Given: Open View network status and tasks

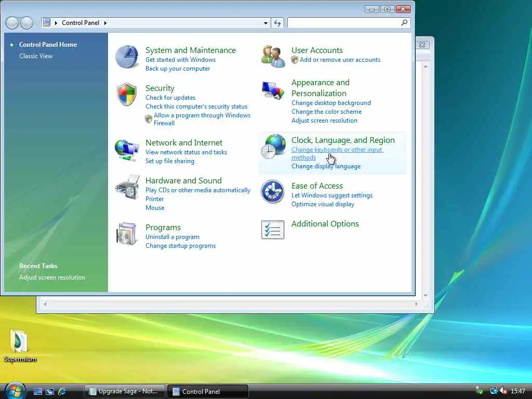Looking at the screenshot, I should pos(186,152).
